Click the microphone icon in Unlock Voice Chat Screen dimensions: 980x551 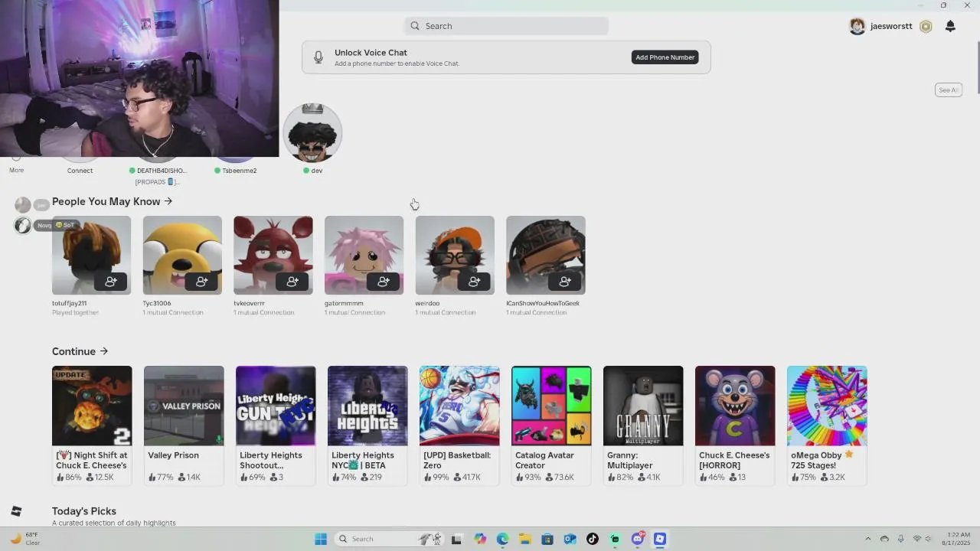(x=318, y=57)
